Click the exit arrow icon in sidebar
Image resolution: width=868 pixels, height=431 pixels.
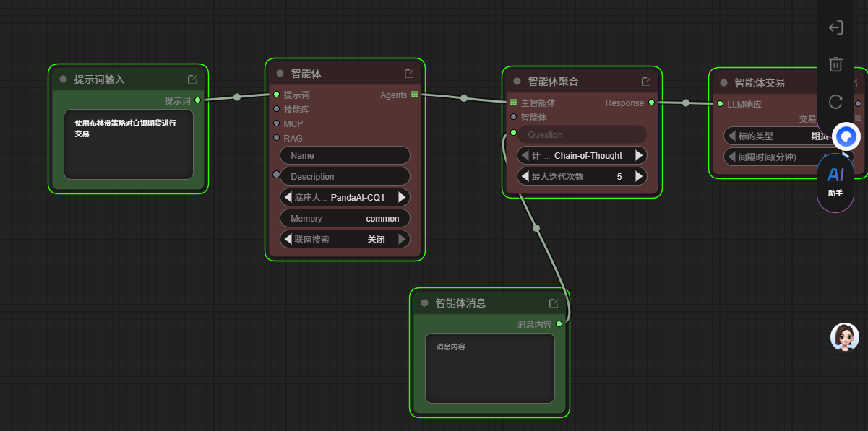click(x=835, y=27)
